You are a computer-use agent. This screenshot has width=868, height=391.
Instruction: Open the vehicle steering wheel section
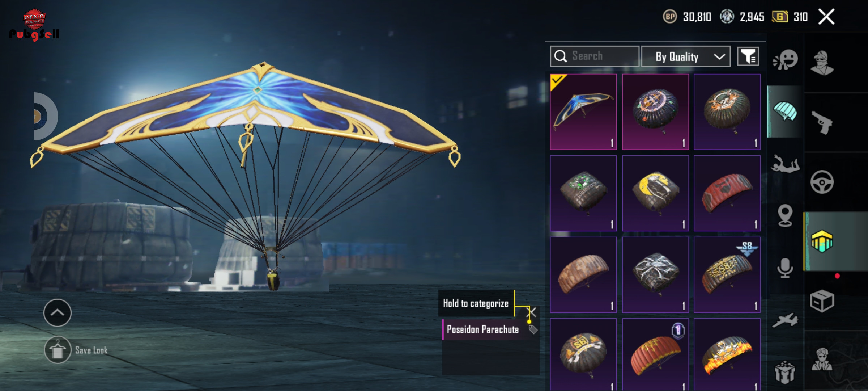click(822, 182)
